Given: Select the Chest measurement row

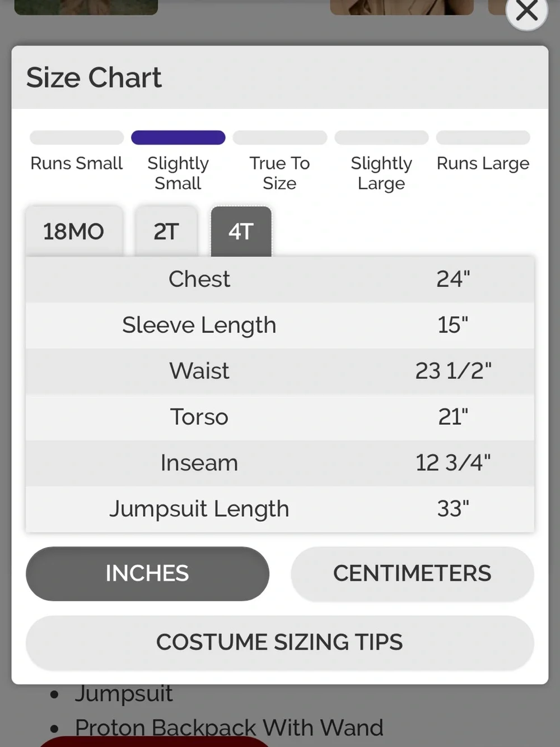Looking at the screenshot, I should tap(280, 279).
